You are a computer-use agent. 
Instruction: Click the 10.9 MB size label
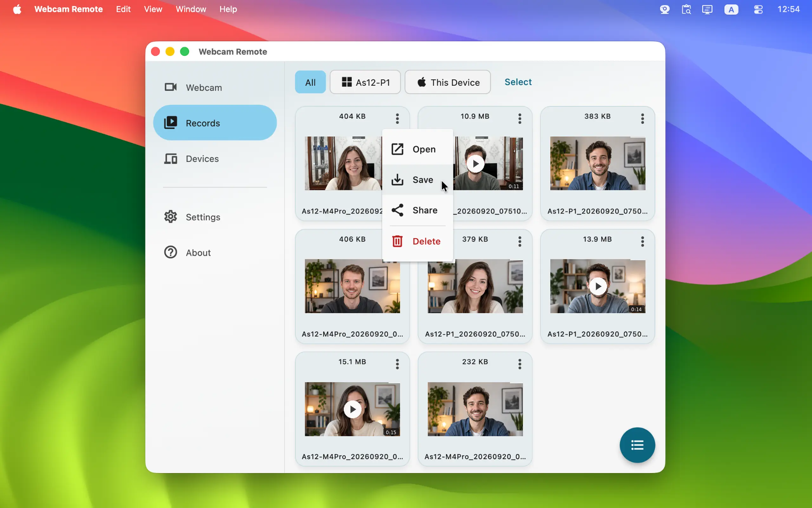[x=475, y=116]
